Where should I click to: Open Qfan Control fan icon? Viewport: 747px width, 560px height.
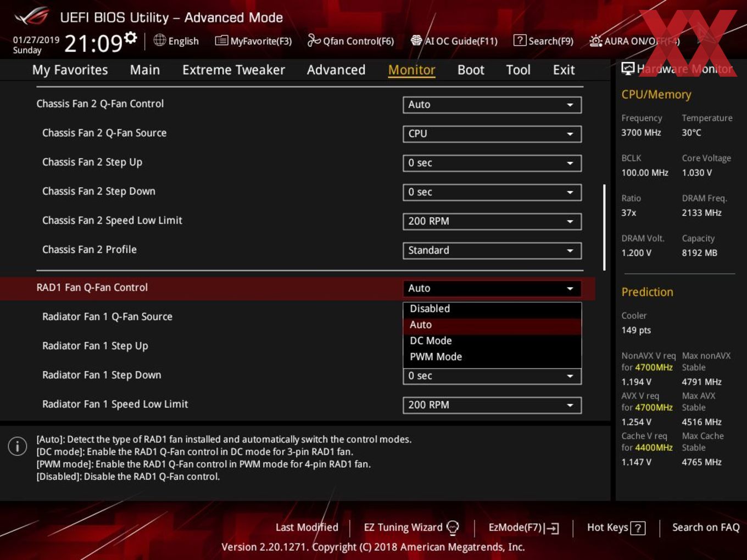(x=314, y=40)
